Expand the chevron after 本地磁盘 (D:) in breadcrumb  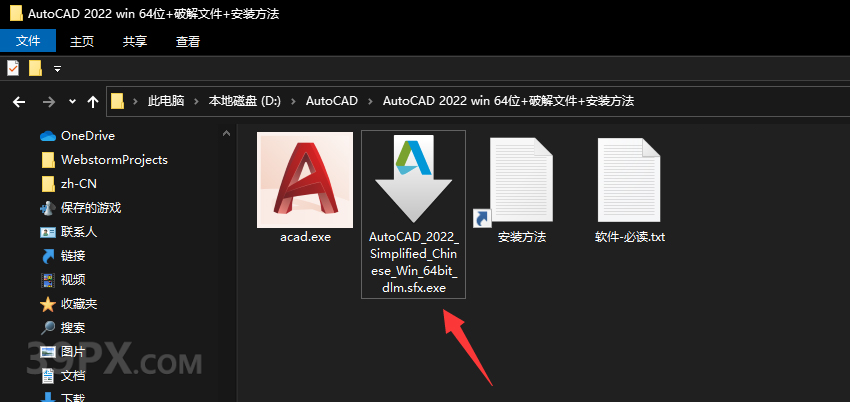pyautogui.click(x=294, y=101)
